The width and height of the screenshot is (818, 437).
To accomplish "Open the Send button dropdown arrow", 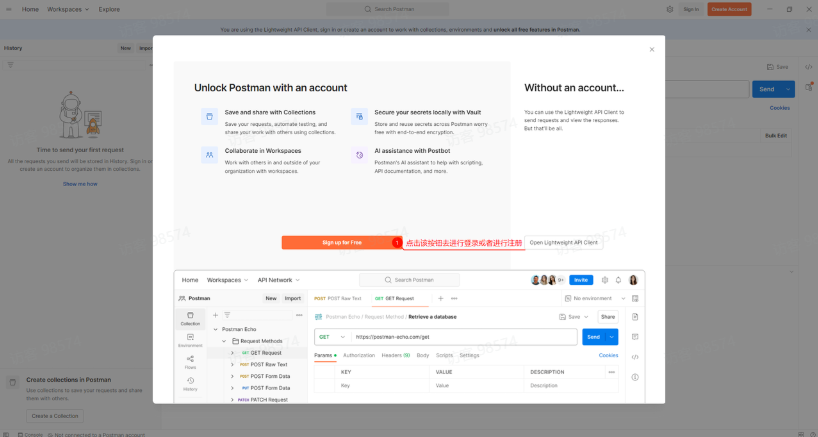I will 788,89.
